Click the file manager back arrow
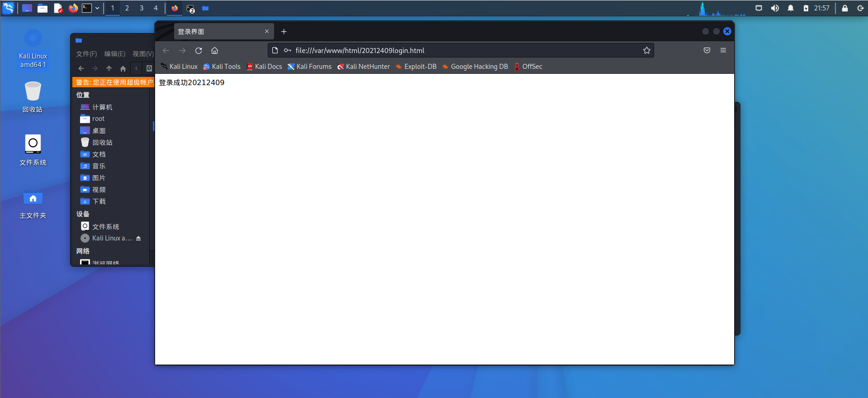The width and height of the screenshot is (868, 398). (x=81, y=68)
